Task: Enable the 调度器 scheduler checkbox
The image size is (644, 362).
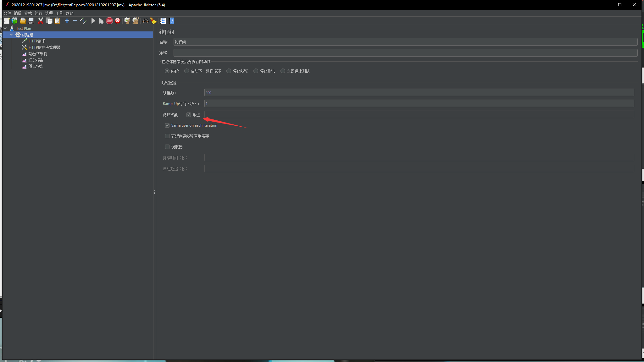Action: 167,147
